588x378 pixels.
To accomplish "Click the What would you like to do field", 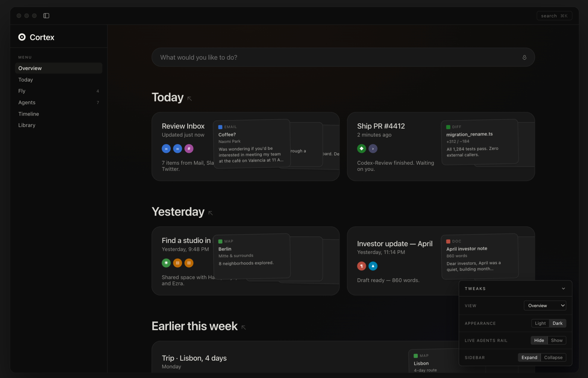I will (335, 57).
